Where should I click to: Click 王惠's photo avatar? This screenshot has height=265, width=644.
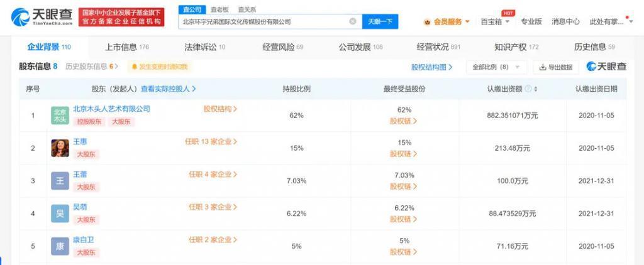click(60, 148)
